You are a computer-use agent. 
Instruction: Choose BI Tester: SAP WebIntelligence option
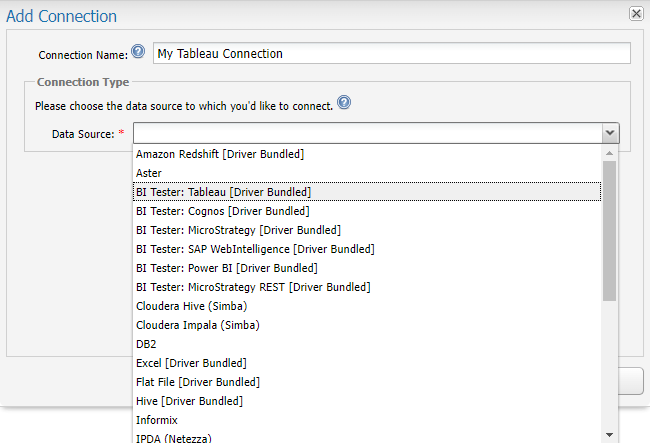pos(367,249)
